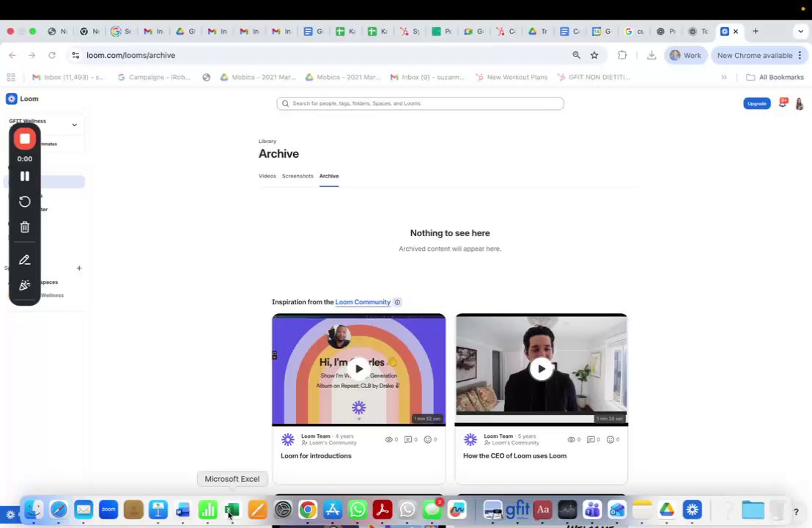The height and width of the screenshot is (528, 812).
Task: Open the Work profile menu
Action: point(685,55)
